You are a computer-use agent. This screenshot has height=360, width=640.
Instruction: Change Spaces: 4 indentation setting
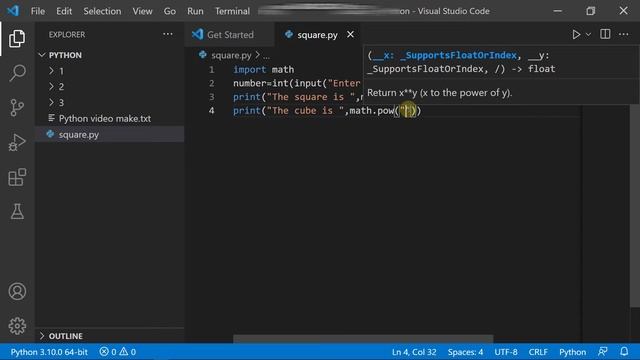coord(465,351)
